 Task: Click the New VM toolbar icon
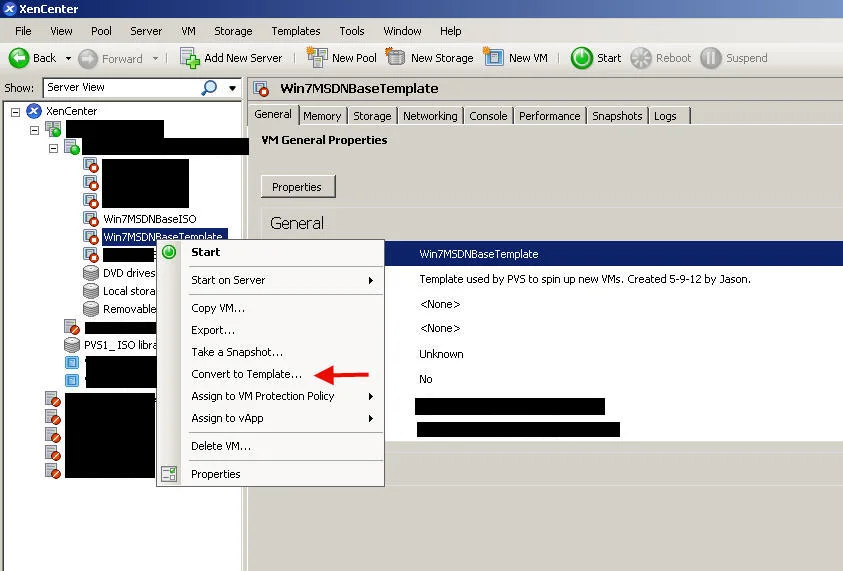coord(493,57)
